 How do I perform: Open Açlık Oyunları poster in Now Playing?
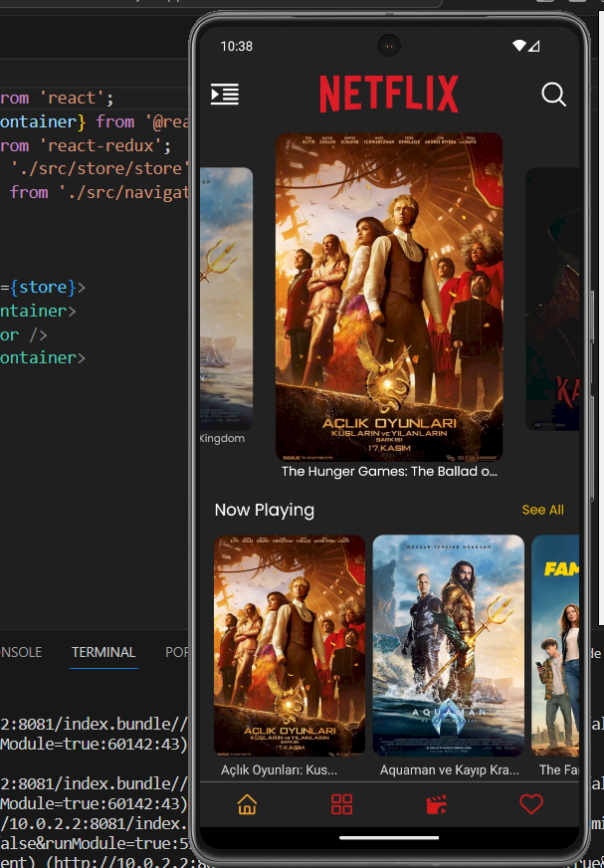(290, 645)
